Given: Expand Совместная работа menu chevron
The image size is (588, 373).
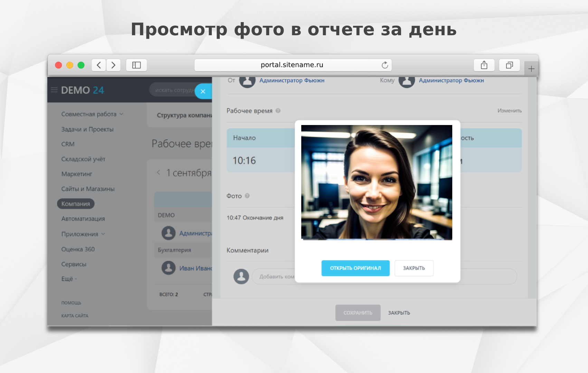Looking at the screenshot, I should [121, 114].
